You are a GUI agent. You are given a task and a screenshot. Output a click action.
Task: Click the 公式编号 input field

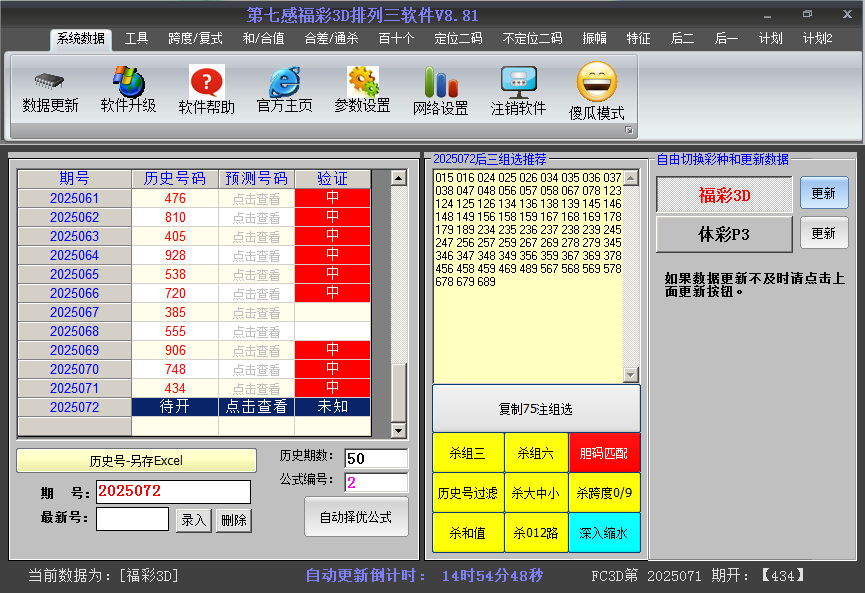point(376,482)
